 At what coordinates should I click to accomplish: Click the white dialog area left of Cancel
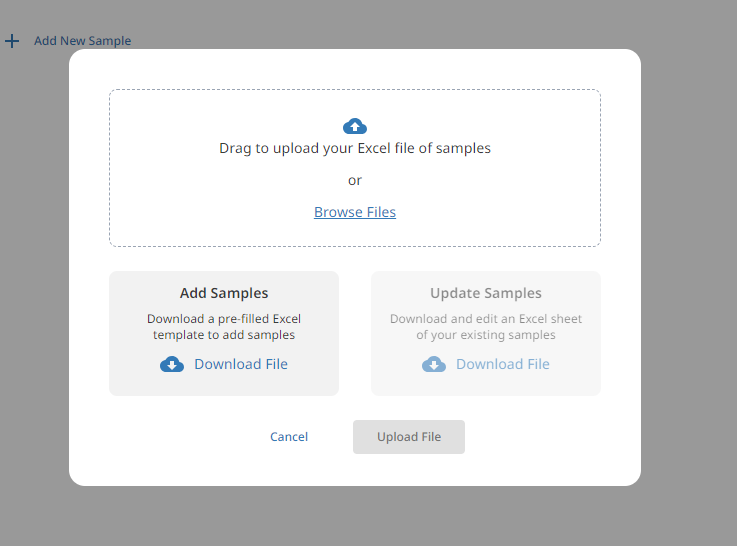click(160, 437)
